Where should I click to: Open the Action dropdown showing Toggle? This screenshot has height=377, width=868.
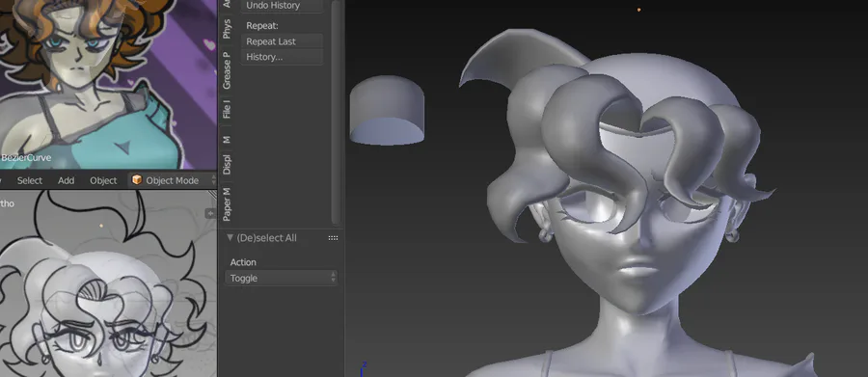coord(282,278)
